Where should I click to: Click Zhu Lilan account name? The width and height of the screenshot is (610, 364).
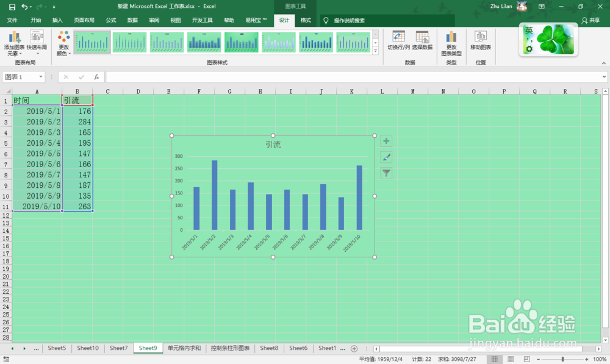coord(501,6)
